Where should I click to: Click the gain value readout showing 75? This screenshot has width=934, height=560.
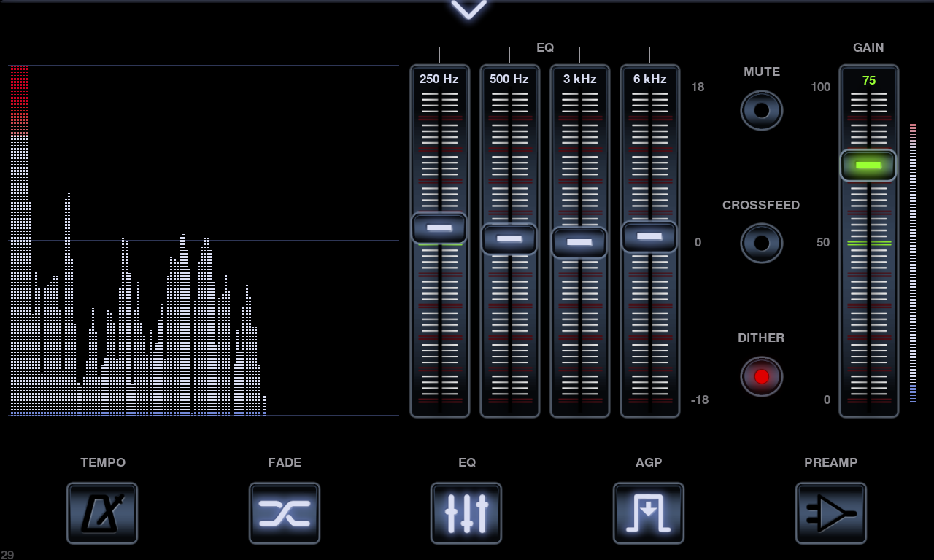click(868, 81)
